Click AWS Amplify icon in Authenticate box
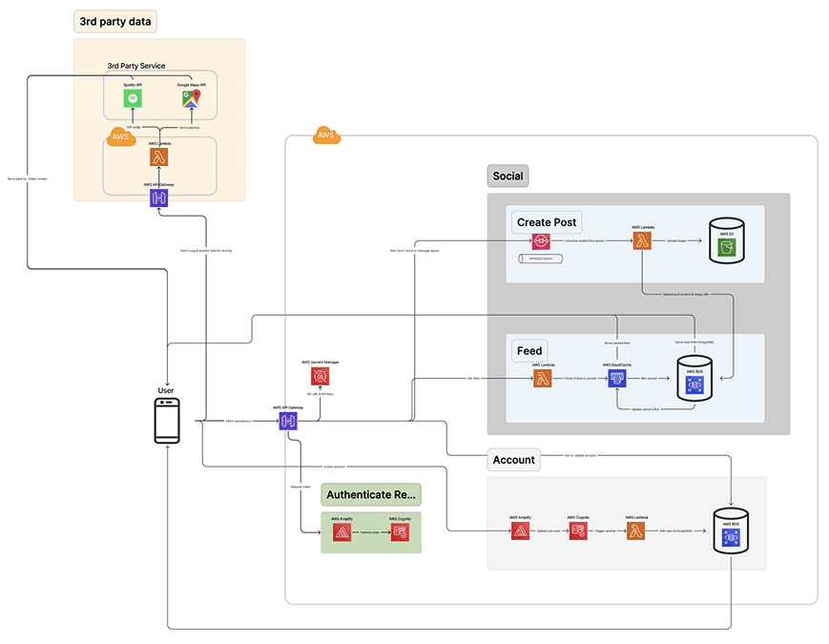The width and height of the screenshot is (829, 644). tap(342, 532)
